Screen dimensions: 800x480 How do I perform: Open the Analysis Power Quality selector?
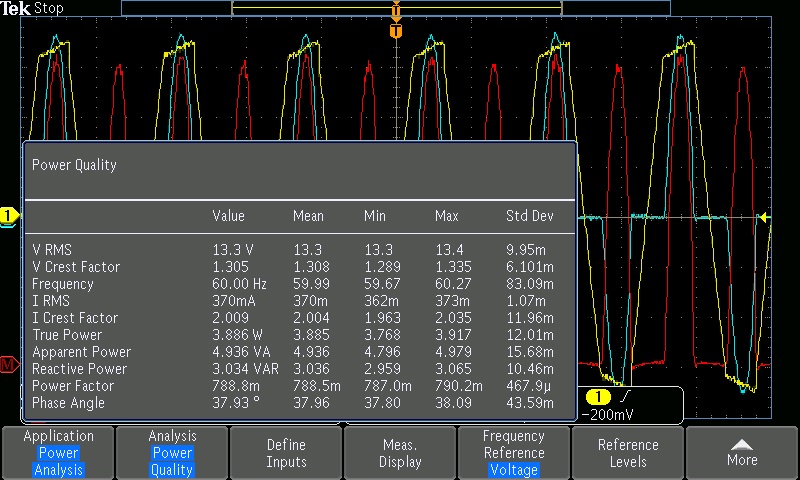tap(172, 453)
